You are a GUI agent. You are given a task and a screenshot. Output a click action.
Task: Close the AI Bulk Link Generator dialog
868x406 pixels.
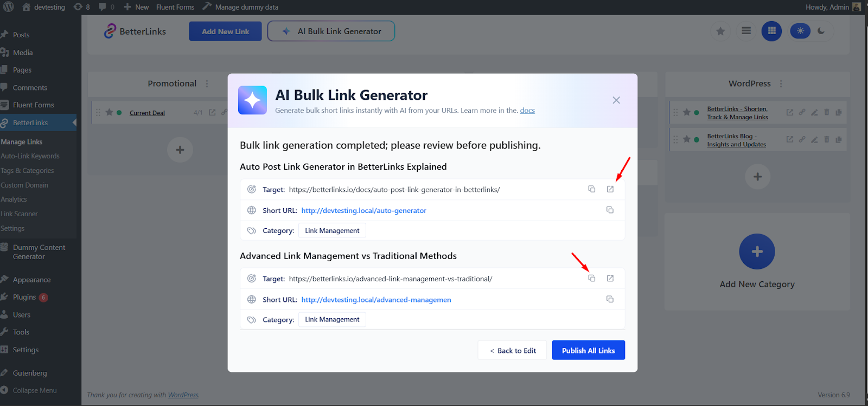(x=616, y=100)
